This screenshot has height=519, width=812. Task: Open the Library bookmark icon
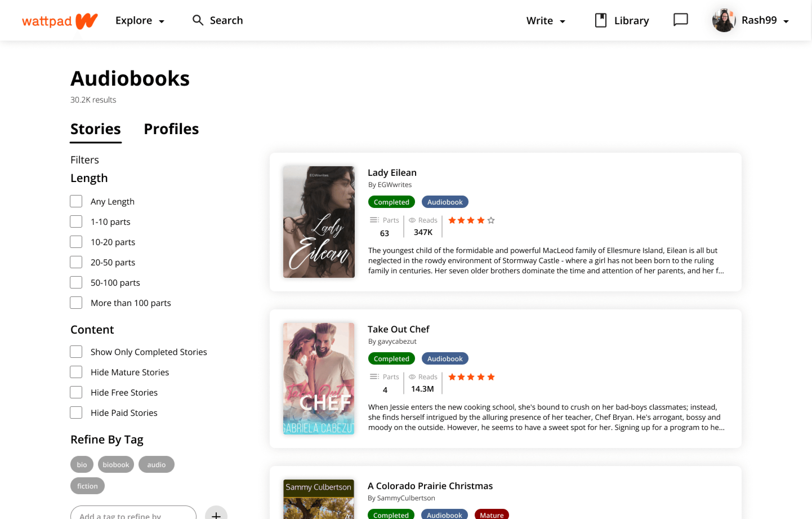600,20
